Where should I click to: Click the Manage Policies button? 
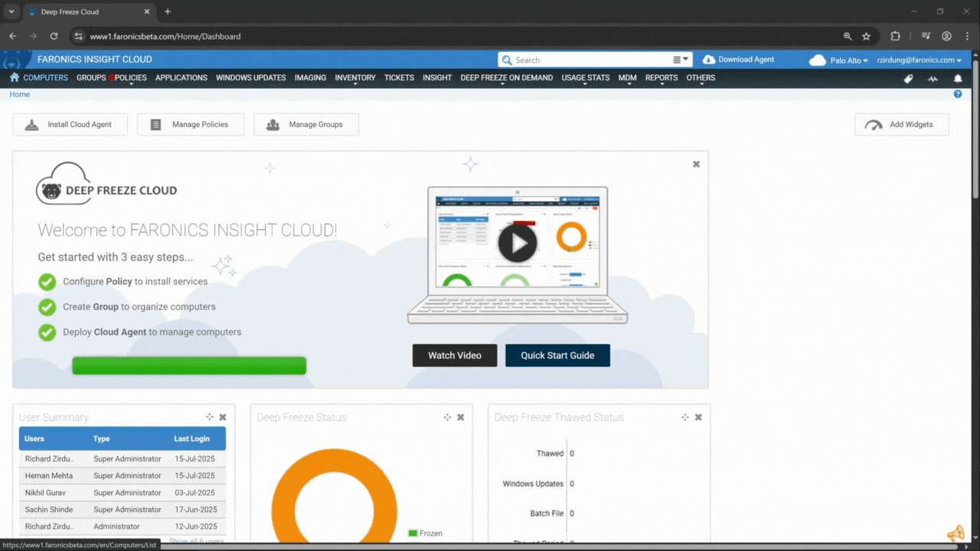click(191, 125)
